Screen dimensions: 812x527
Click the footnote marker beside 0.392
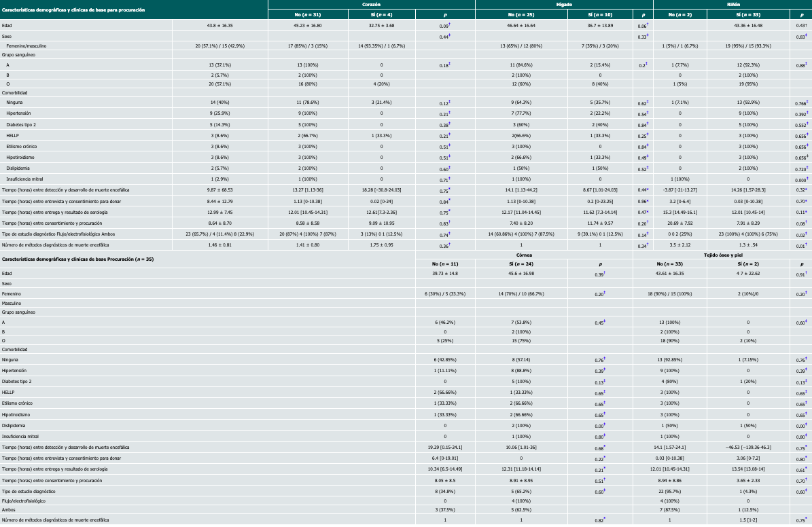tap(807, 113)
